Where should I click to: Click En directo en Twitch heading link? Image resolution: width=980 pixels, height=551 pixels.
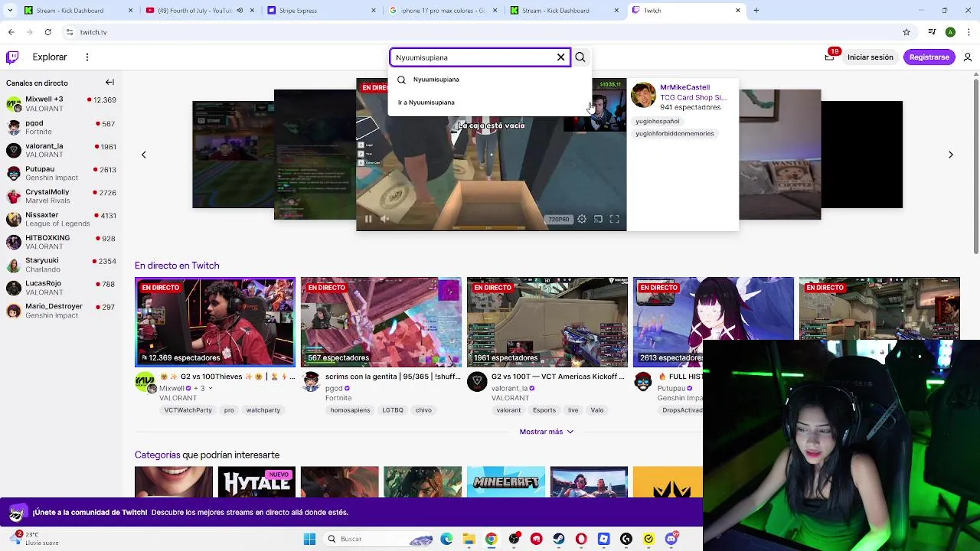click(177, 266)
